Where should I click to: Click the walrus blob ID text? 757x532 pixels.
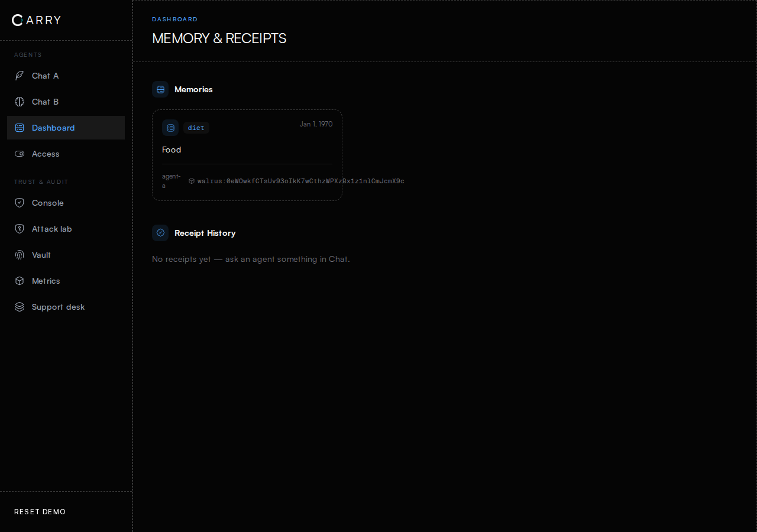click(x=301, y=181)
